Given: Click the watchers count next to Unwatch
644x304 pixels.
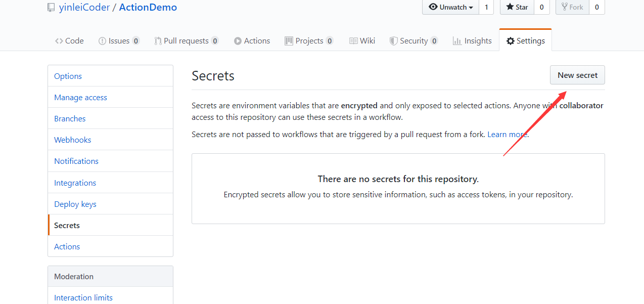Looking at the screenshot, I should pyautogui.click(x=486, y=7).
